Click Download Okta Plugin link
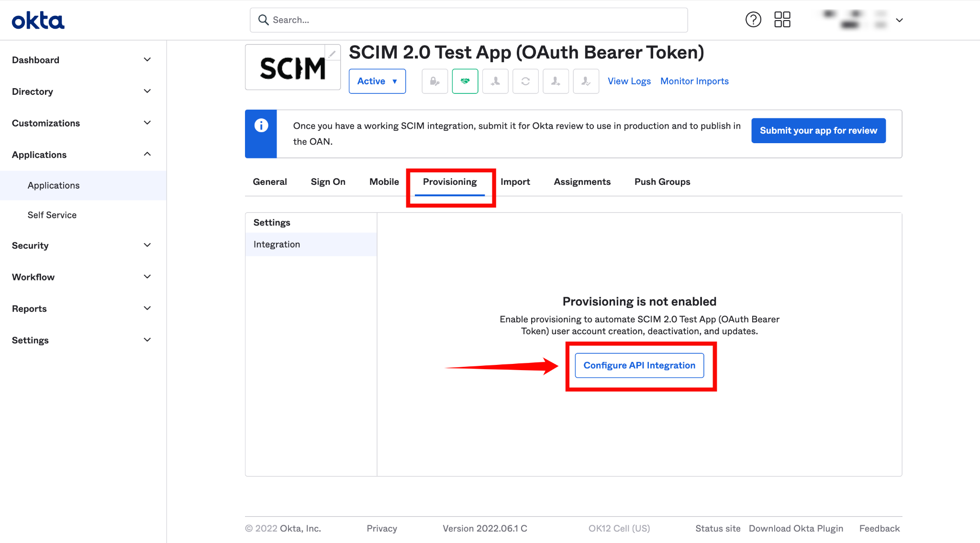Viewport: 980px width, 543px height. 796,529
